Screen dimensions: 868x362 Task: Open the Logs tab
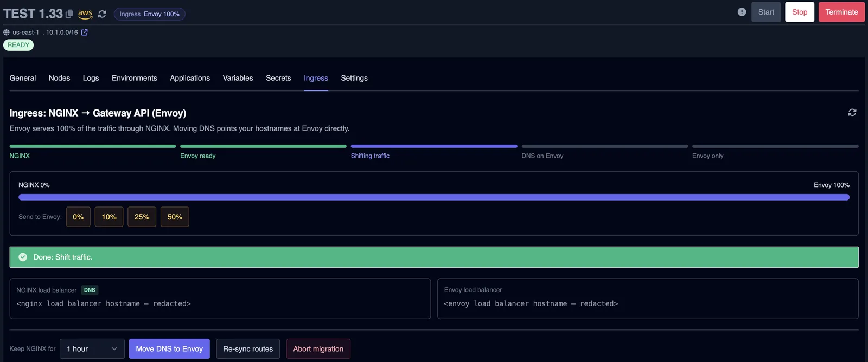91,78
